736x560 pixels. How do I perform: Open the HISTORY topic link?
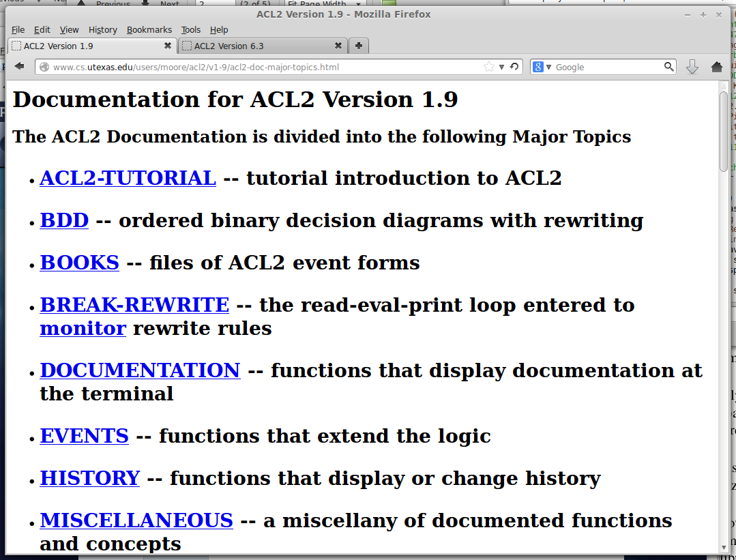tap(89, 478)
